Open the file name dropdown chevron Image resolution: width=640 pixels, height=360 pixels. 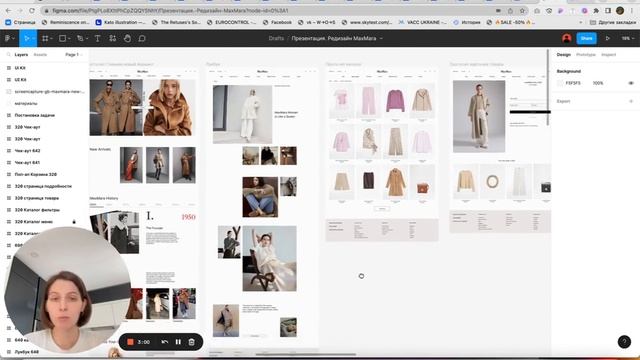click(381, 38)
